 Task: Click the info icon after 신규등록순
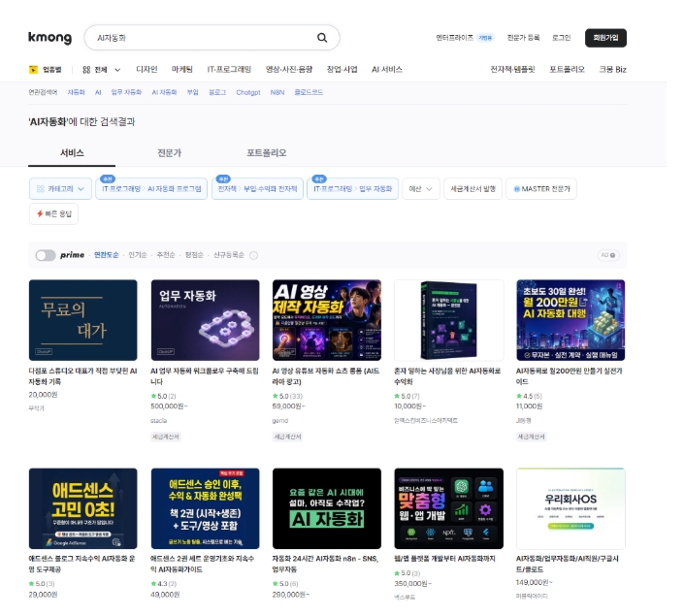pyautogui.click(x=253, y=255)
